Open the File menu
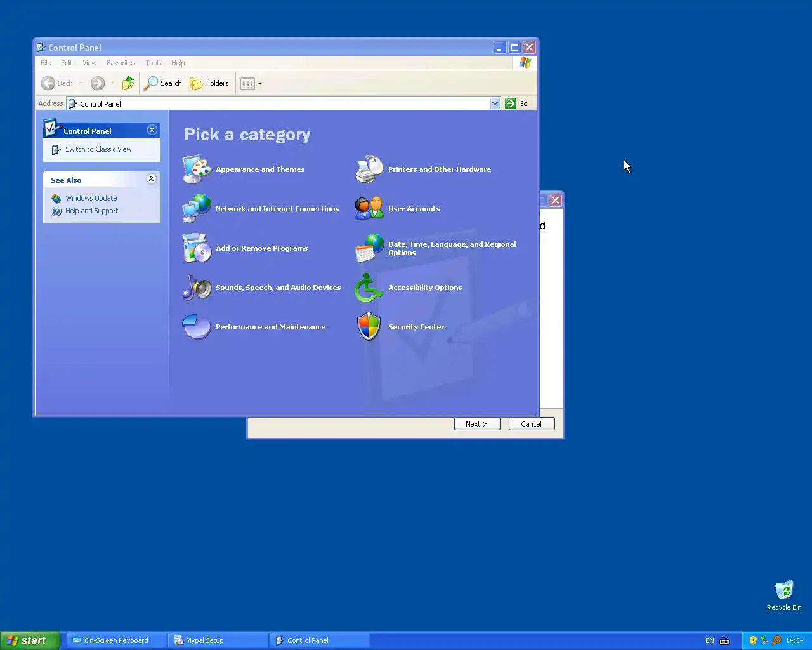Screen dimensions: 812x650 (46, 63)
